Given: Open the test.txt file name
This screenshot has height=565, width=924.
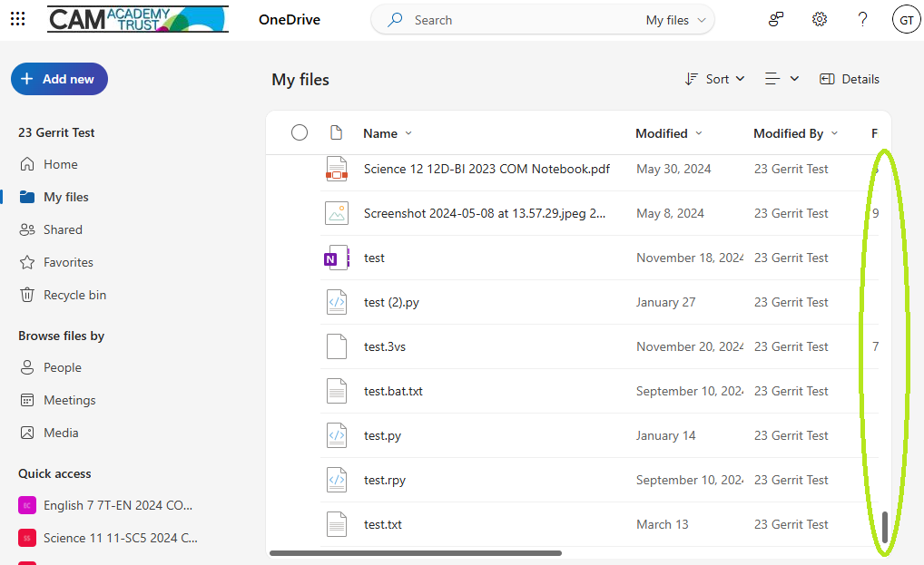Looking at the screenshot, I should point(383,524).
